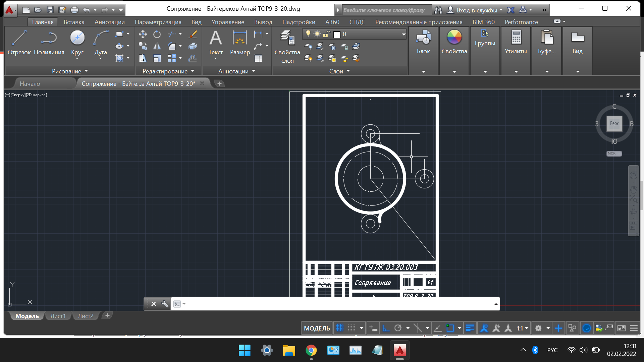This screenshot has width=644, height=362.
Task: Expand the Редактирование panel
Action: 168,71
